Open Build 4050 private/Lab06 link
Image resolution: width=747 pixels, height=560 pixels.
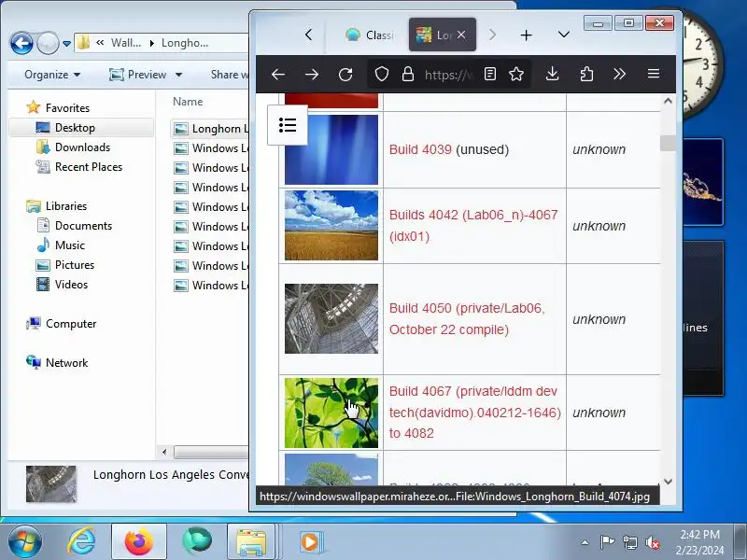tap(467, 318)
